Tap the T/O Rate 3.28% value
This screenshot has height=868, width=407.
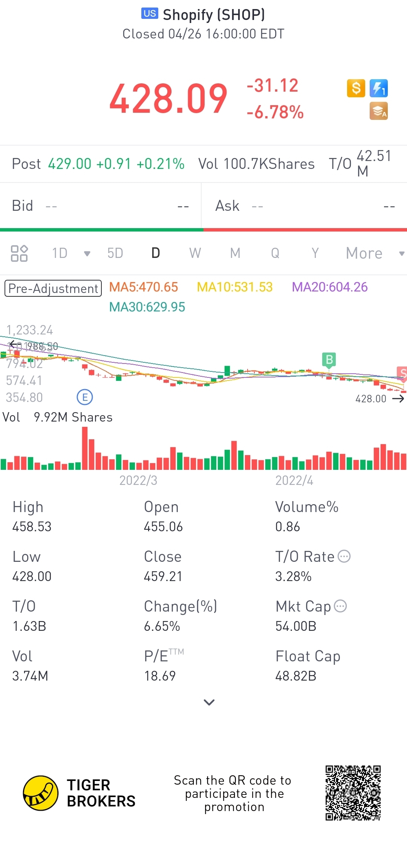[x=293, y=576]
